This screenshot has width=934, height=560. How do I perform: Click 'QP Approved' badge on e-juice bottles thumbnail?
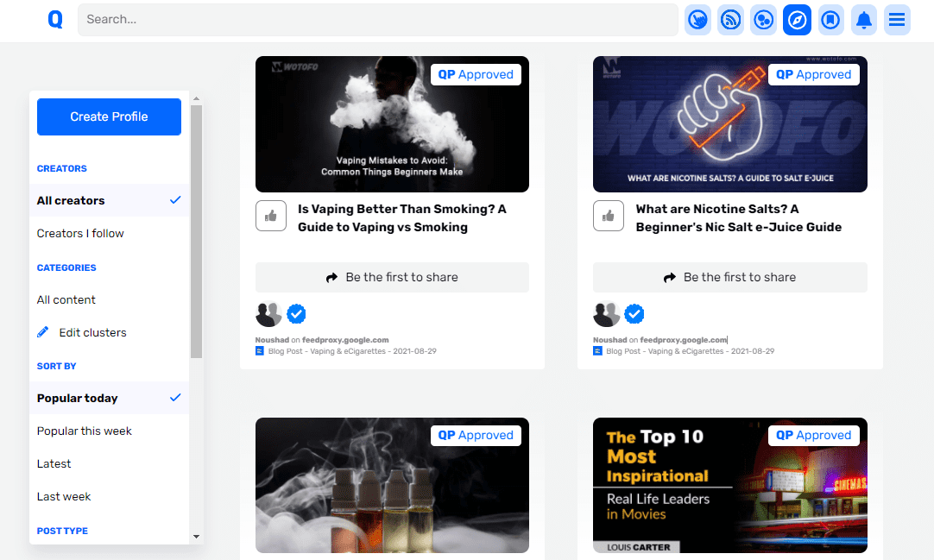click(x=476, y=435)
